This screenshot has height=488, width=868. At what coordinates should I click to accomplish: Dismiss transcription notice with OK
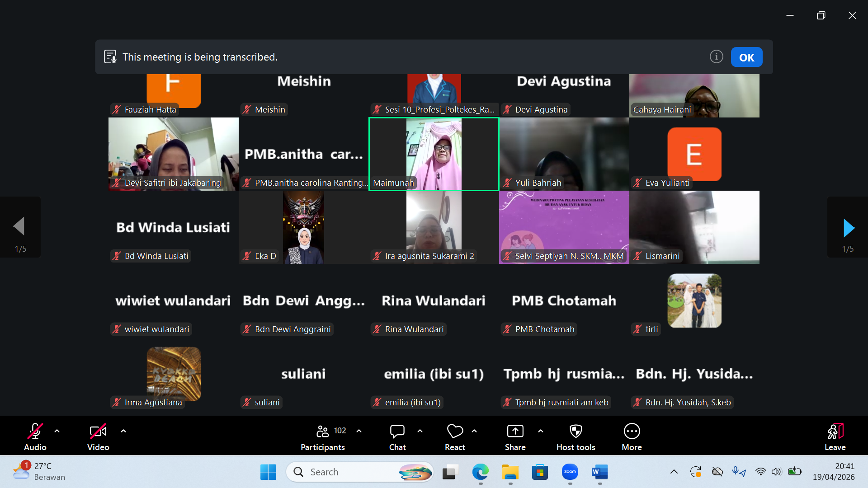click(x=747, y=57)
